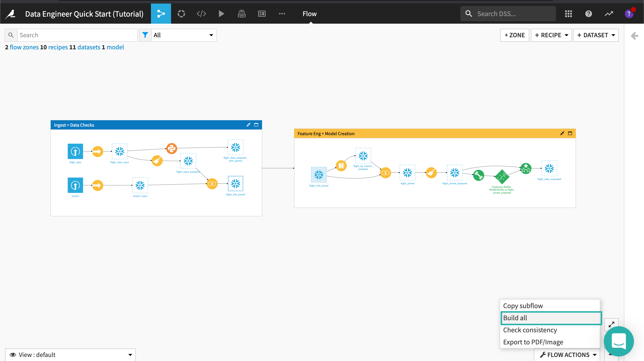Select the train model recipe node
This screenshot has width=644, height=361.
coord(478,175)
